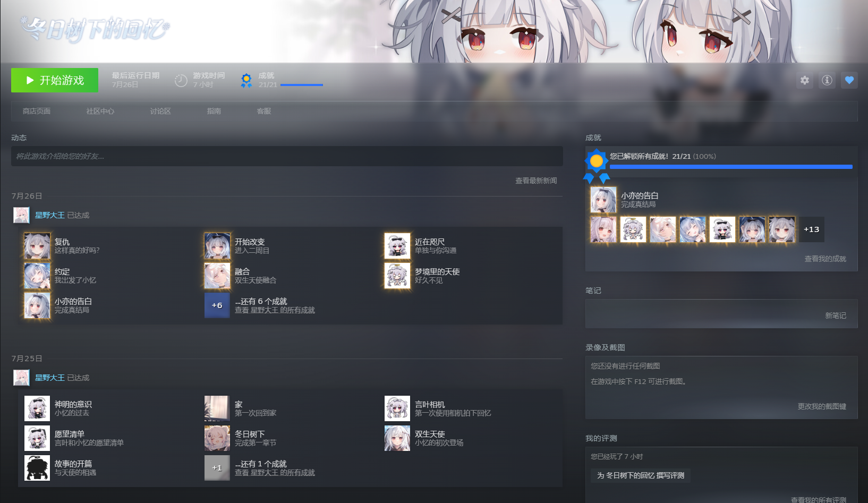Open the 讨论区 tab
This screenshot has width=868, height=503.
click(x=160, y=111)
